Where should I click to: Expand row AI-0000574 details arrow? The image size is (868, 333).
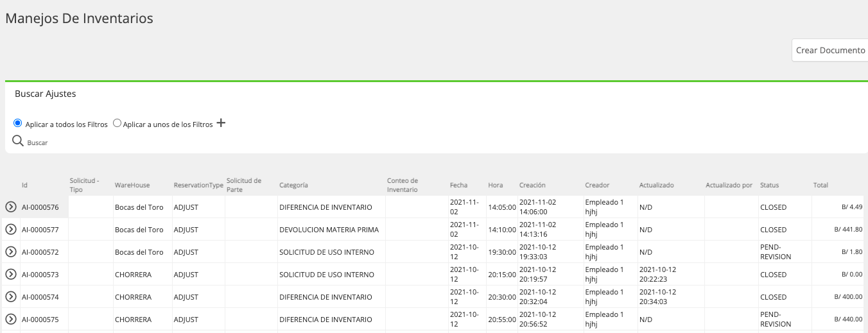pos(10,296)
